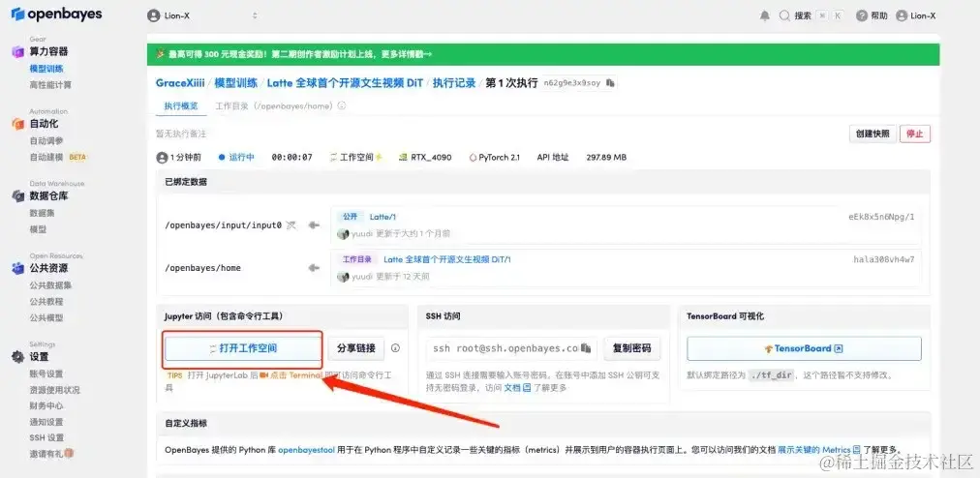Click the ssh command text field
Image resolution: width=980 pixels, height=478 pixels.
pyautogui.click(x=511, y=348)
